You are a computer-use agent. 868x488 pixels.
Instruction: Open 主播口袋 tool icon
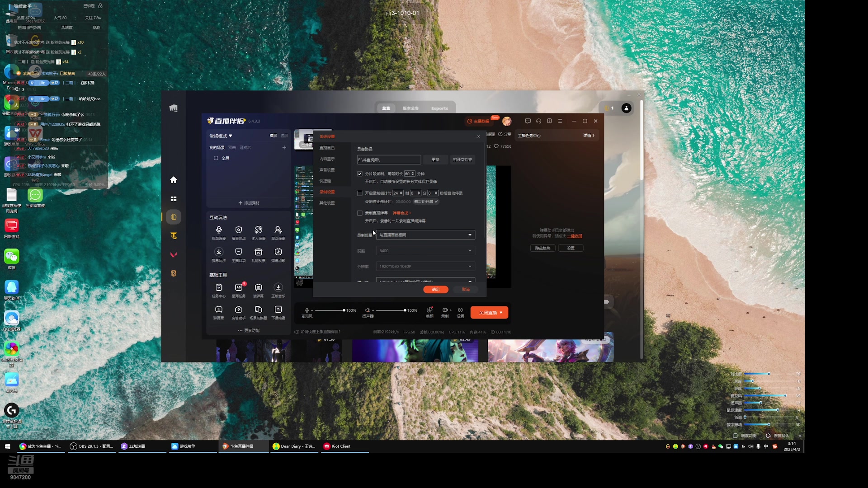pos(239,252)
